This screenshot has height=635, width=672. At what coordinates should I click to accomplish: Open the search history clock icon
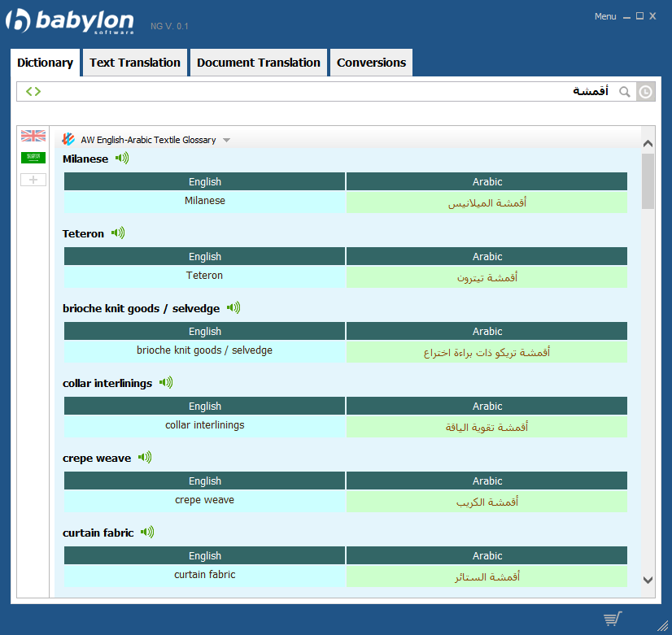644,92
